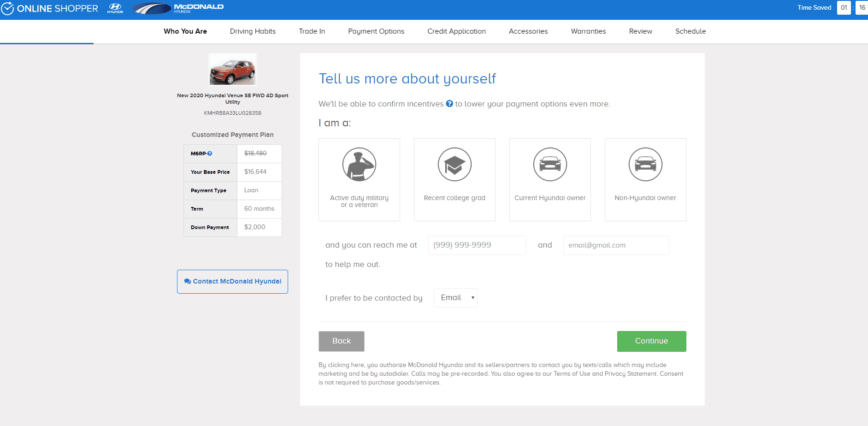Viewport: 868px width, 426px height.
Task: Click the green Continue button
Action: (651, 341)
